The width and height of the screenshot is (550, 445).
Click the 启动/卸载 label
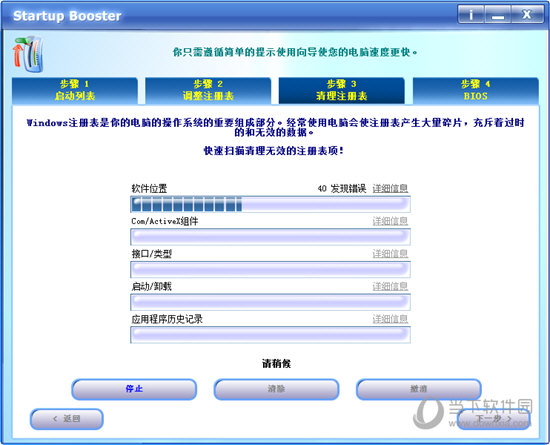152,286
